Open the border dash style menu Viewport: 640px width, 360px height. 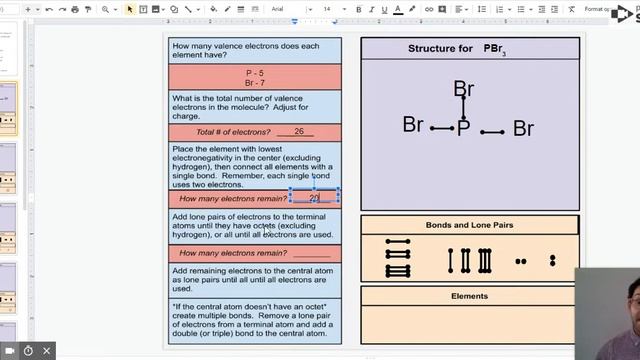255,9
